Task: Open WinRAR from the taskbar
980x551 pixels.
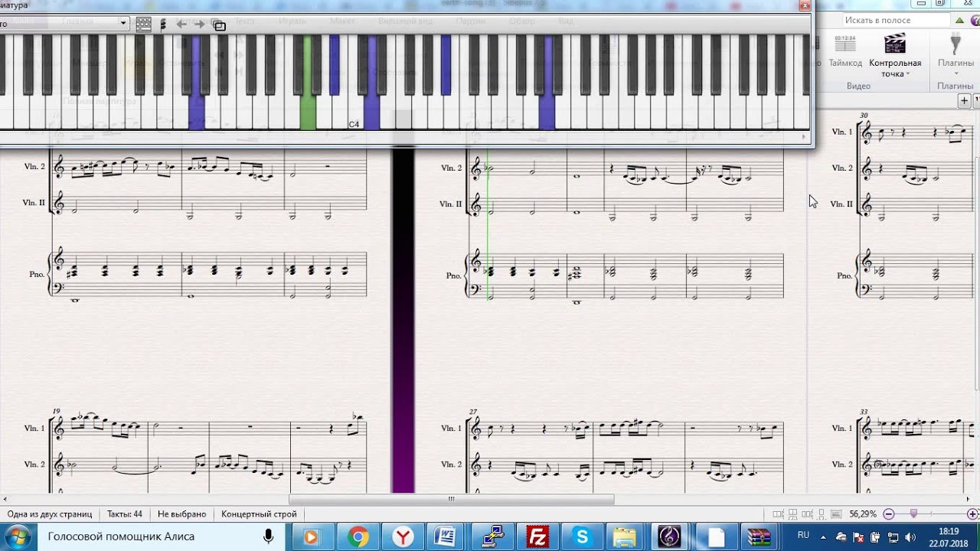Action: coord(759,537)
